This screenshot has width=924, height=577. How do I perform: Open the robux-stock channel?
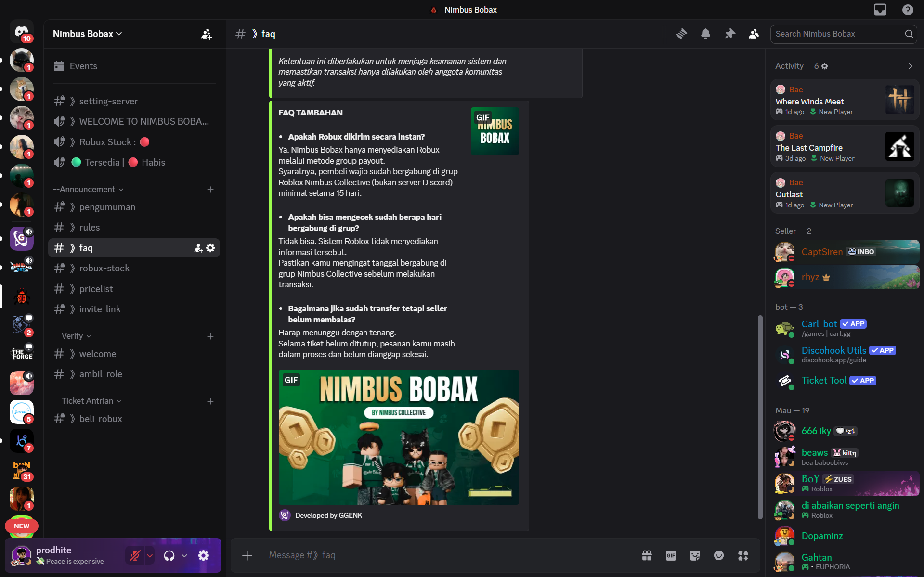click(x=134, y=268)
